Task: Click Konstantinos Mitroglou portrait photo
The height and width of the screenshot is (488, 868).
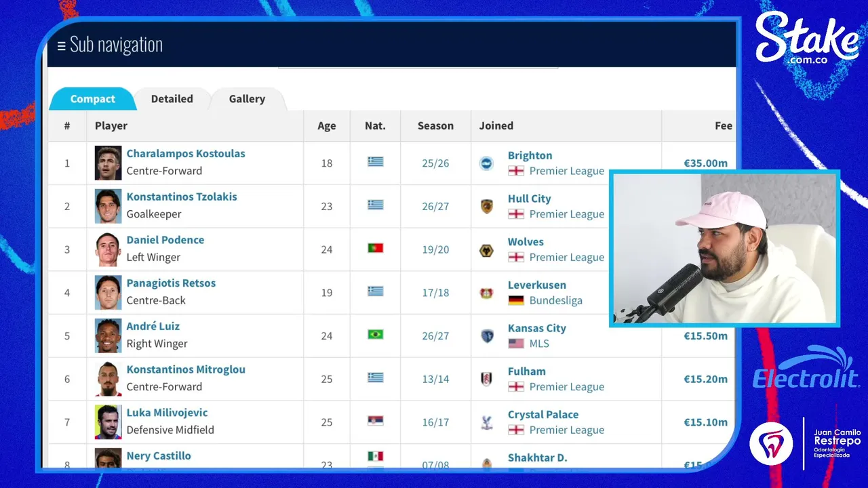Action: point(108,379)
